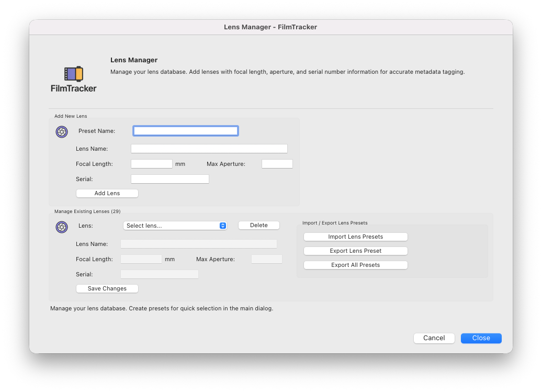This screenshot has height=392, width=542.
Task: Cancel the Lens Manager dialog
Action: pos(434,338)
